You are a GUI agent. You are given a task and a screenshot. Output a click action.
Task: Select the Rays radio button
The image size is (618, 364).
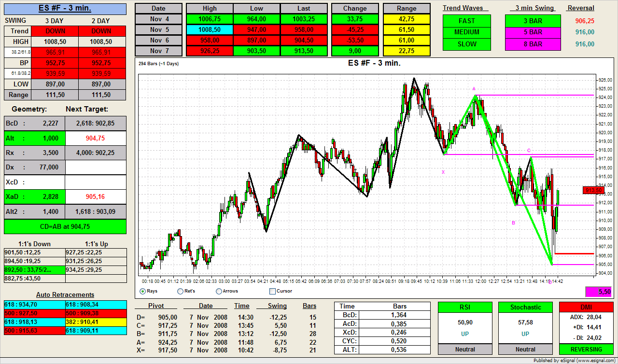point(142,291)
